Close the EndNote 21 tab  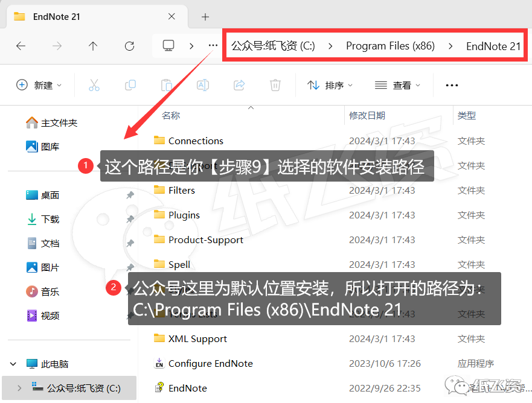(x=171, y=16)
